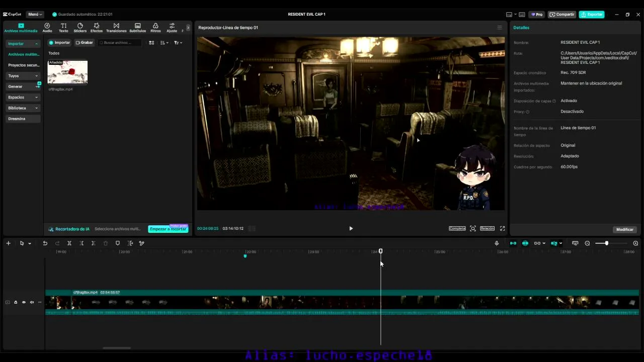Click the Exportar button
The width and height of the screenshot is (644, 362).
point(592,15)
